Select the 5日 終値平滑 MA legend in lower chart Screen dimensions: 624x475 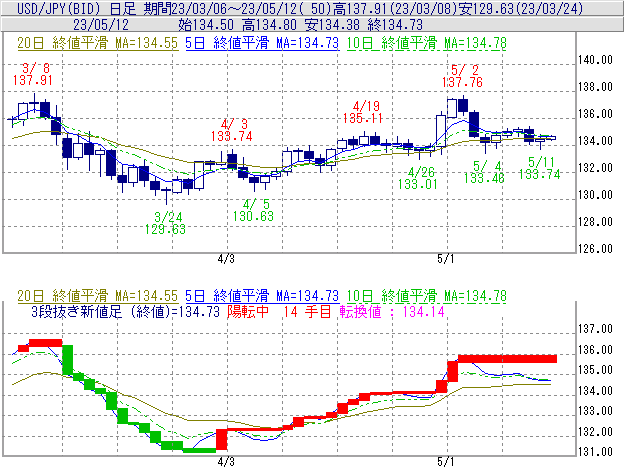click(262, 296)
